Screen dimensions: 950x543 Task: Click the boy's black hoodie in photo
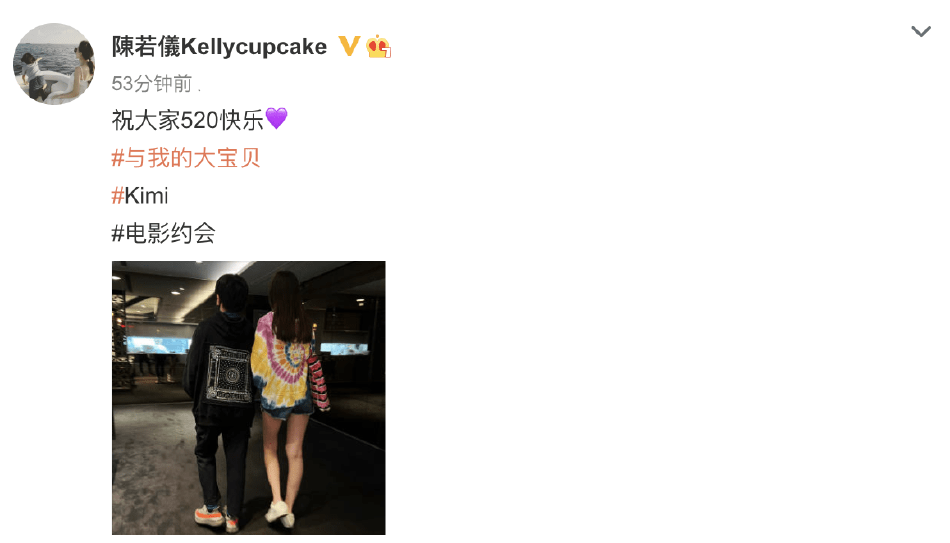coord(222,370)
